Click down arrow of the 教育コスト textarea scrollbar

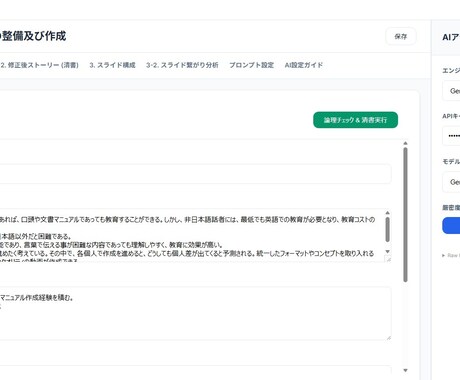click(387, 251)
